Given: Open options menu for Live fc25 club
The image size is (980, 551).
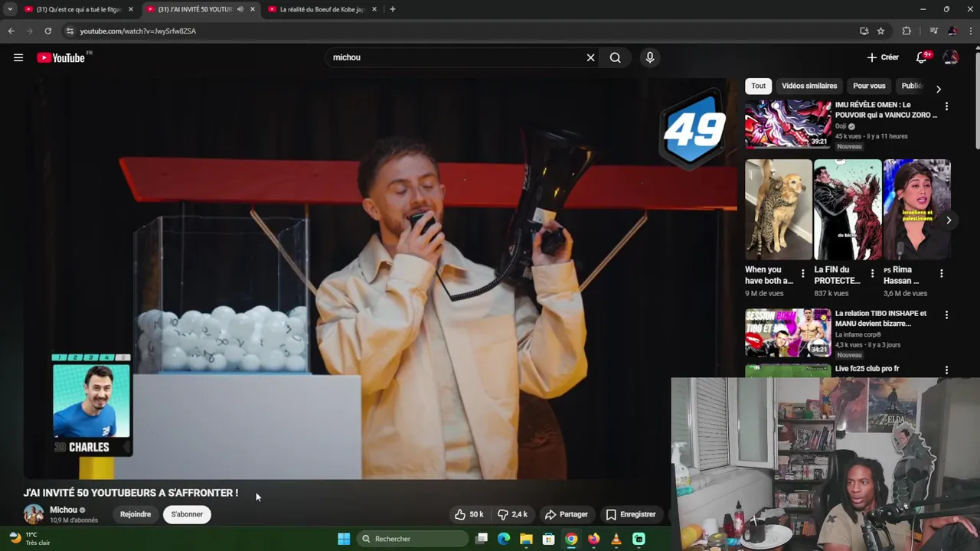Looking at the screenshot, I should point(946,370).
